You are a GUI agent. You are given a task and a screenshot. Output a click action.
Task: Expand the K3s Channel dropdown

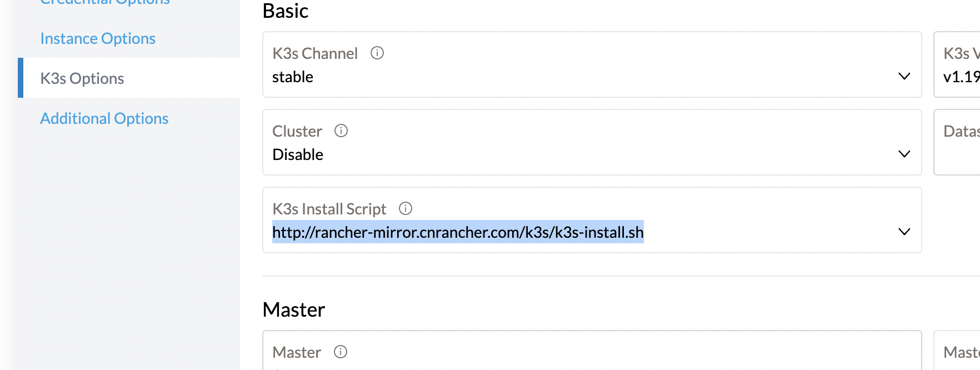(904, 77)
